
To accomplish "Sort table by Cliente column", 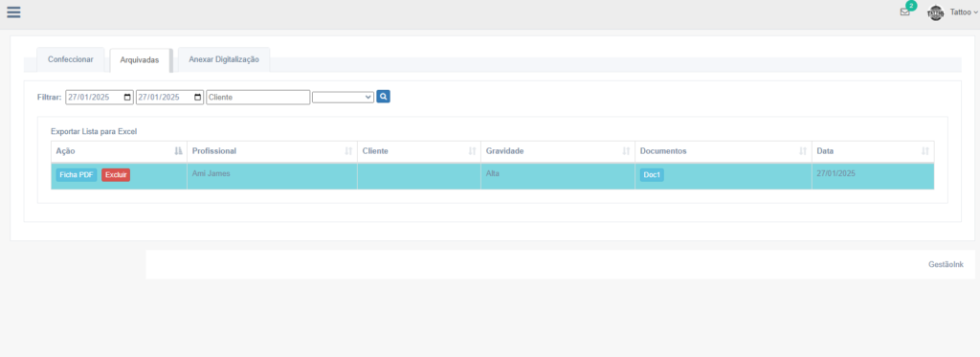I will click(x=419, y=151).
